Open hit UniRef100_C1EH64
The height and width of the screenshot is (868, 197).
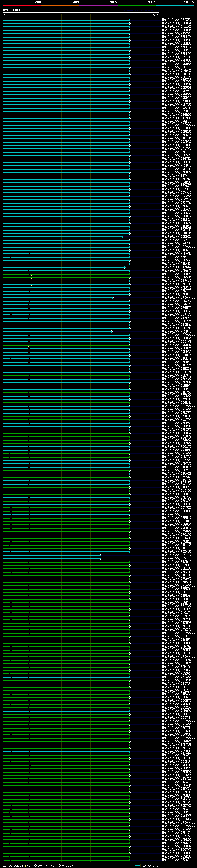pyautogui.click(x=177, y=23)
